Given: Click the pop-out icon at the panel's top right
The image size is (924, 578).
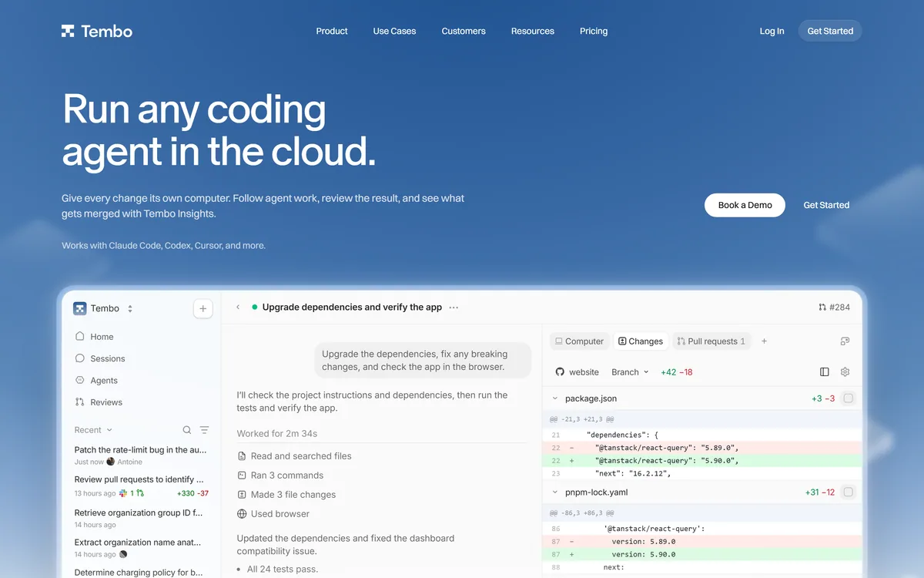Looking at the screenshot, I should (845, 341).
